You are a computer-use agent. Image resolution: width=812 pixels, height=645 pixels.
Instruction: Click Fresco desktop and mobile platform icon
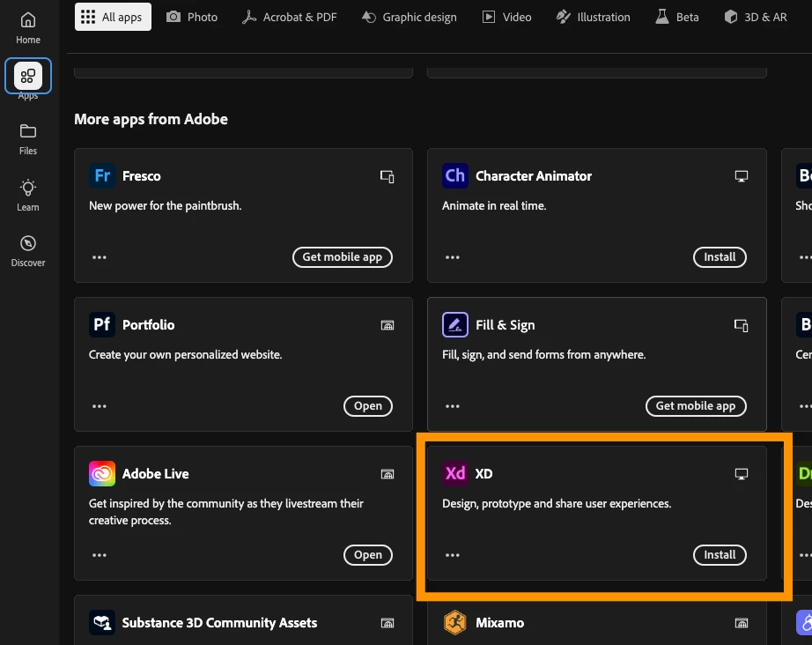388,176
